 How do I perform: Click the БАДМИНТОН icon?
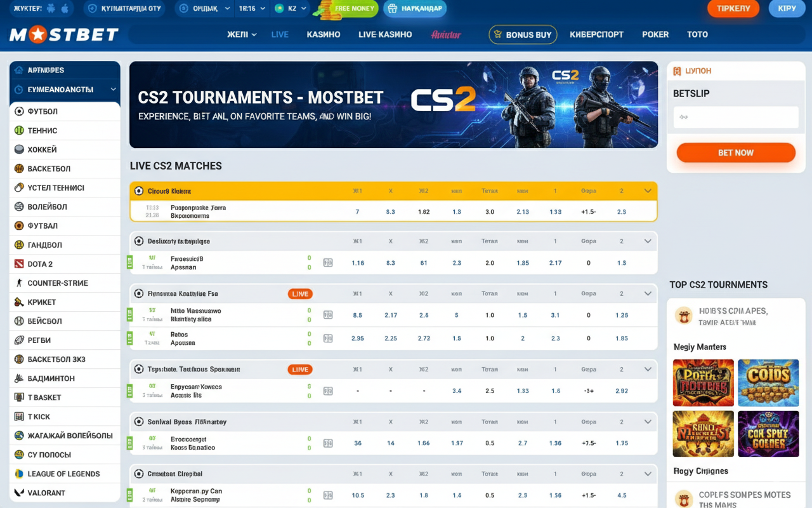click(x=19, y=378)
